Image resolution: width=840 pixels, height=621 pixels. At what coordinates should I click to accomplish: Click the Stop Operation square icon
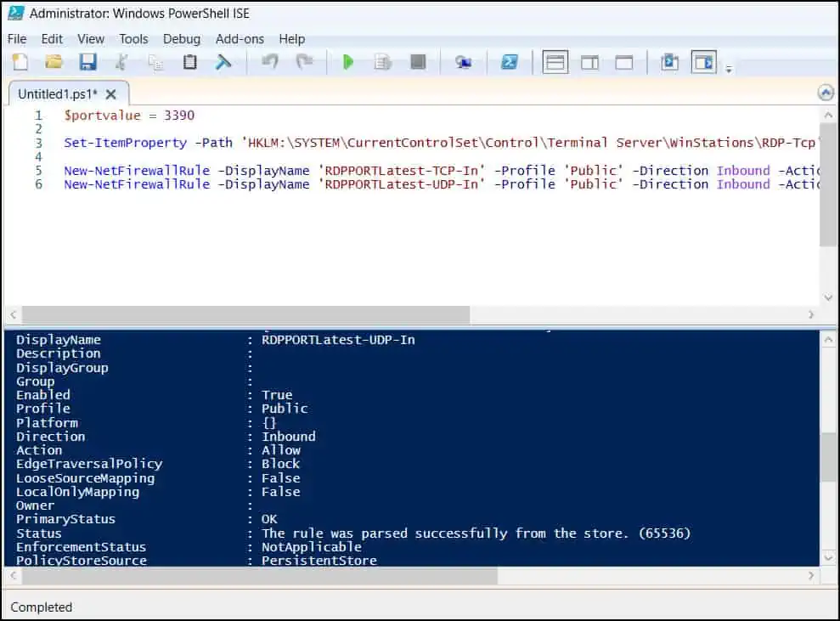[x=418, y=62]
